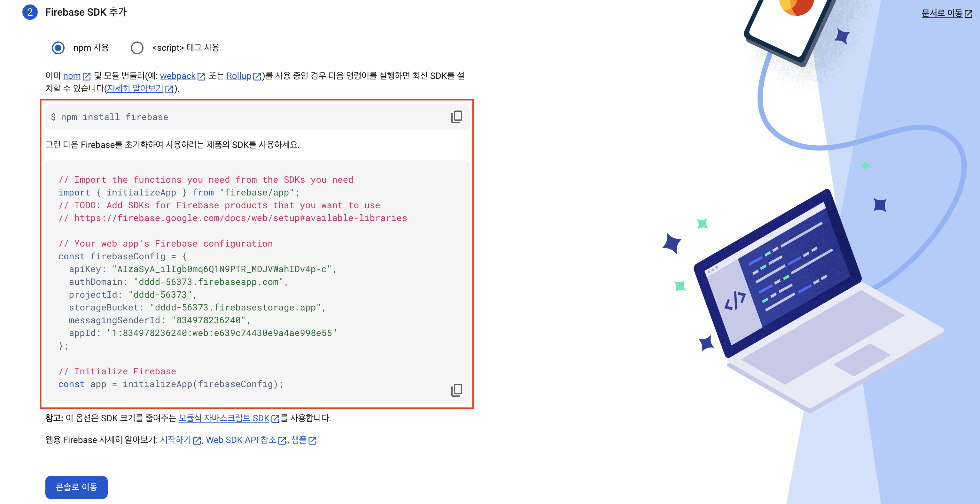Click the external-link icon after npm

(x=87, y=76)
